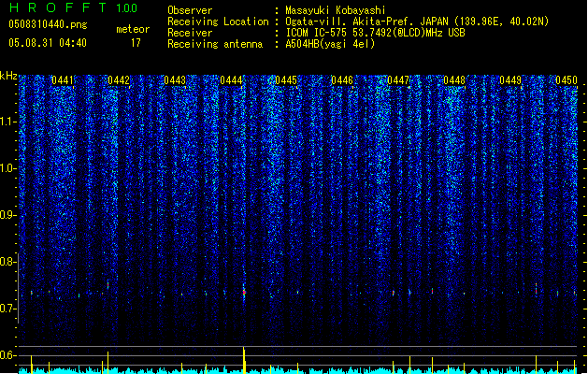Click the 1.0 frequency axis label
Screen dimensions: 588x374
(x=8, y=168)
